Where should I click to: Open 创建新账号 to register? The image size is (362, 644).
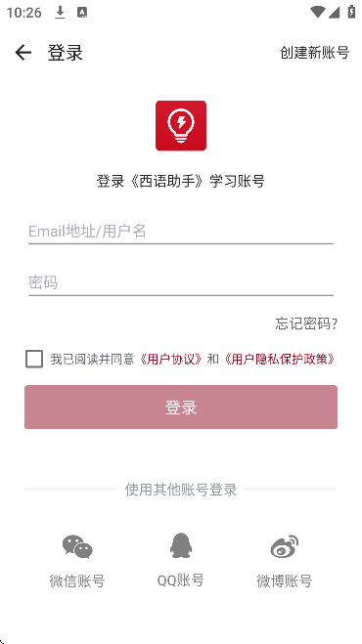coord(315,53)
